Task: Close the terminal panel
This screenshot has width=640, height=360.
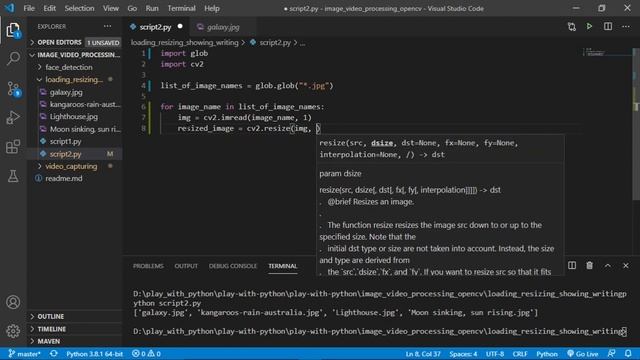Action: pos(626,265)
